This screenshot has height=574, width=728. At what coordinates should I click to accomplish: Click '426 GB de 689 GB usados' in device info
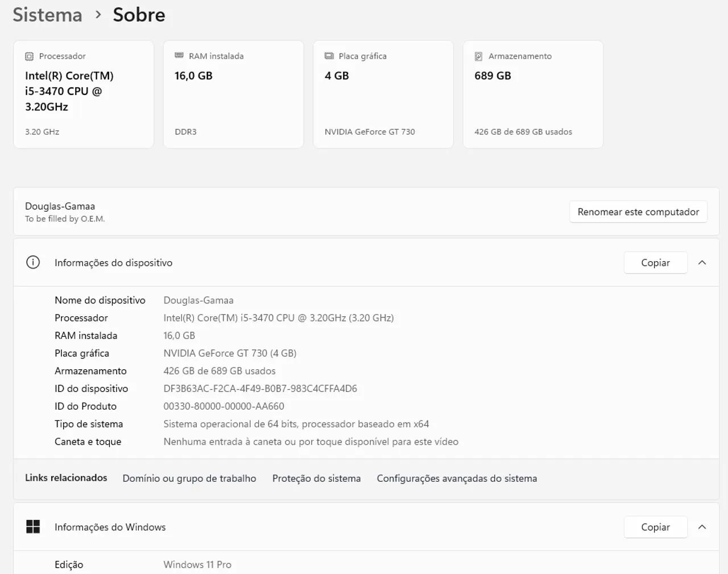[220, 371]
